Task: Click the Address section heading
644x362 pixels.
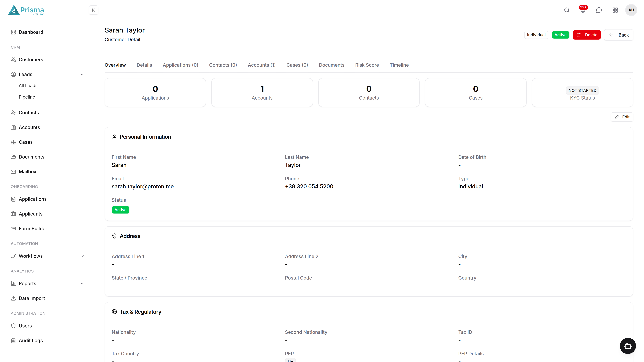Action: (130, 236)
